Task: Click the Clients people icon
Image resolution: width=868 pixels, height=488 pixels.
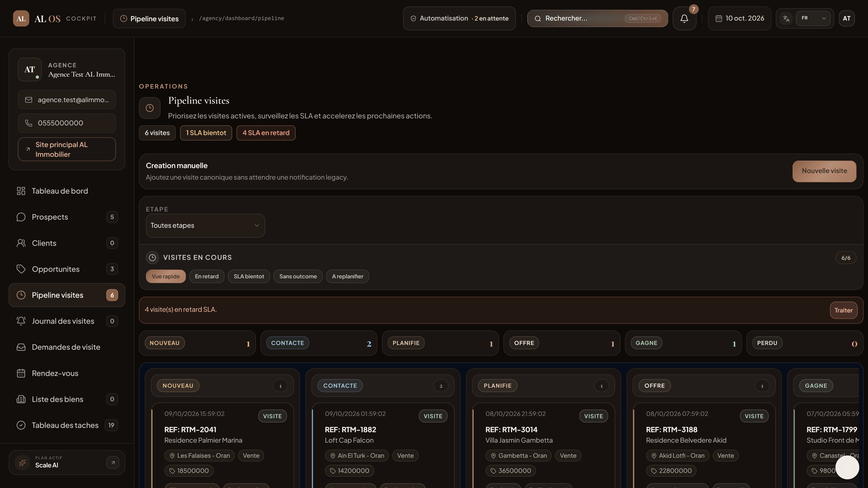Action: click(21, 243)
